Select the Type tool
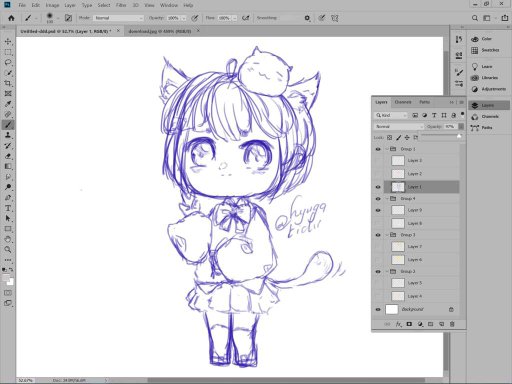 click(x=8, y=208)
